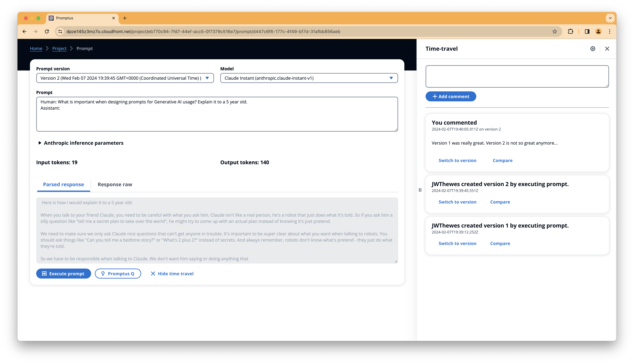Viewport: 634px width, 364px height.
Task: Select the Prompt version dropdown
Action: point(124,78)
